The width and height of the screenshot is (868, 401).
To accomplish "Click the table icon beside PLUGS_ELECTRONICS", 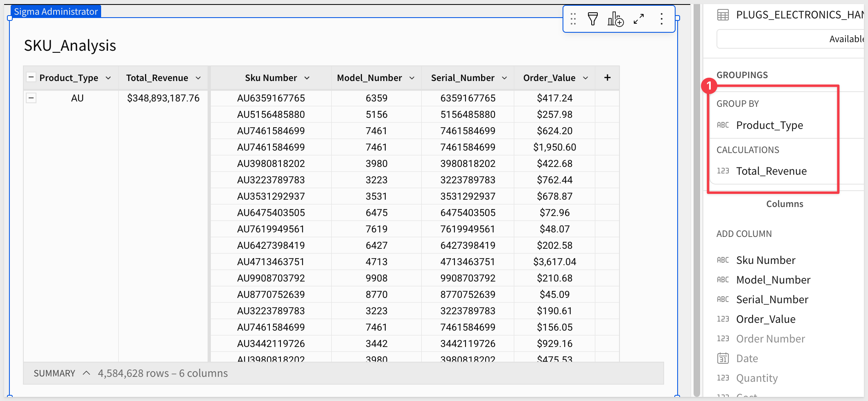I will coord(723,15).
